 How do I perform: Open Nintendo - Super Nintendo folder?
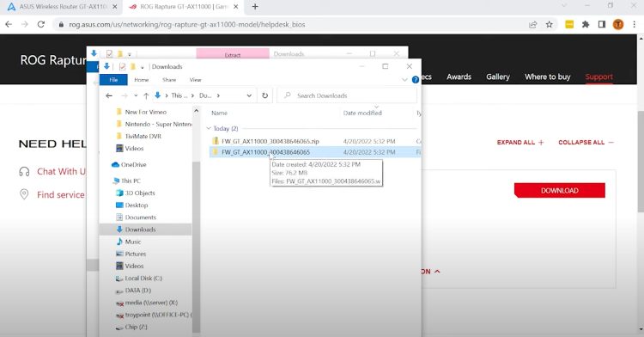(154, 124)
